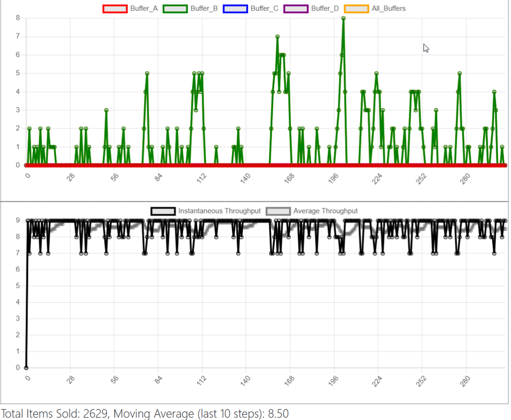Click the throughput point at zero origin
This screenshot has width=511, height=420.
click(x=26, y=368)
